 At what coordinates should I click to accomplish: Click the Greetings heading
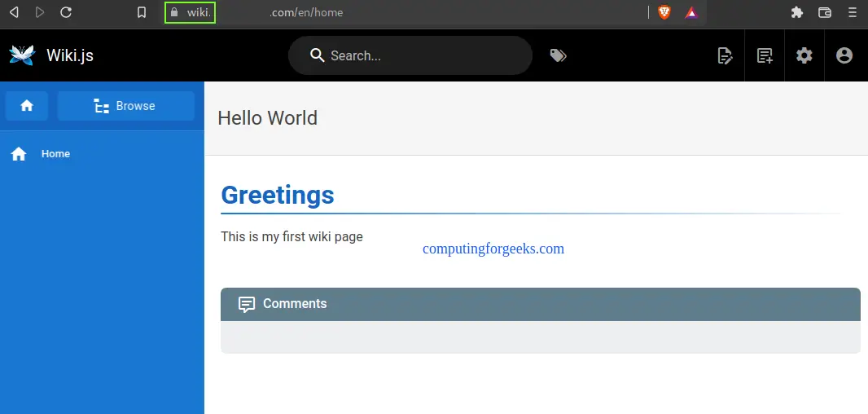coord(278,196)
